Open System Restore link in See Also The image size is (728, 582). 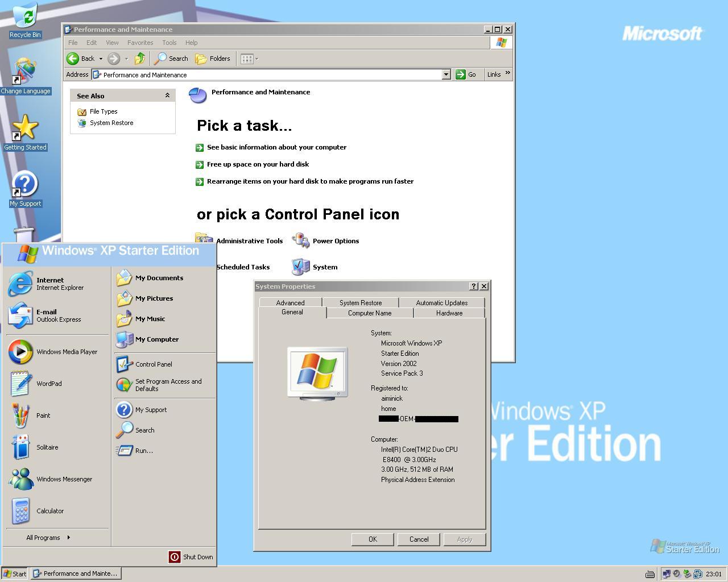click(111, 123)
